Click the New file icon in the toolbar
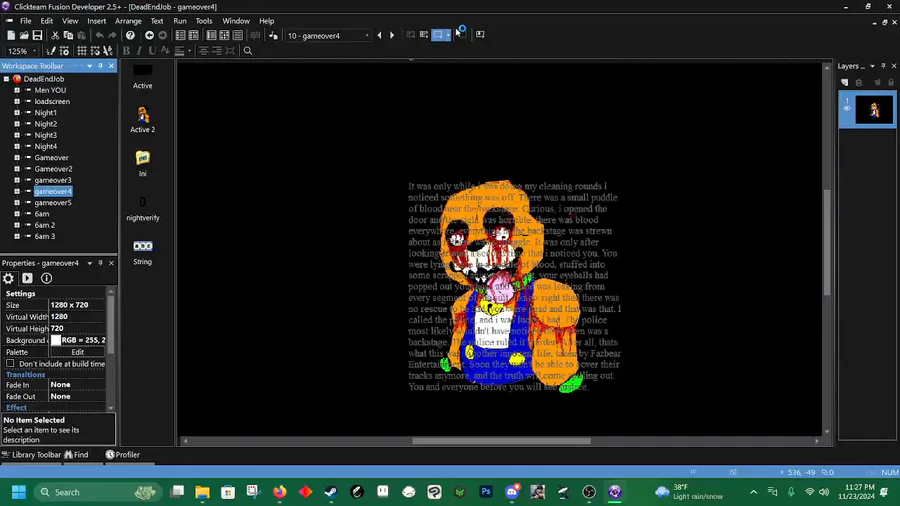This screenshot has width=900, height=506. [11, 36]
